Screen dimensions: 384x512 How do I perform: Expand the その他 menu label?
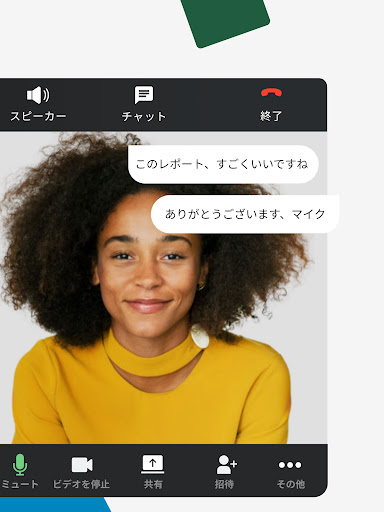pos(291,484)
